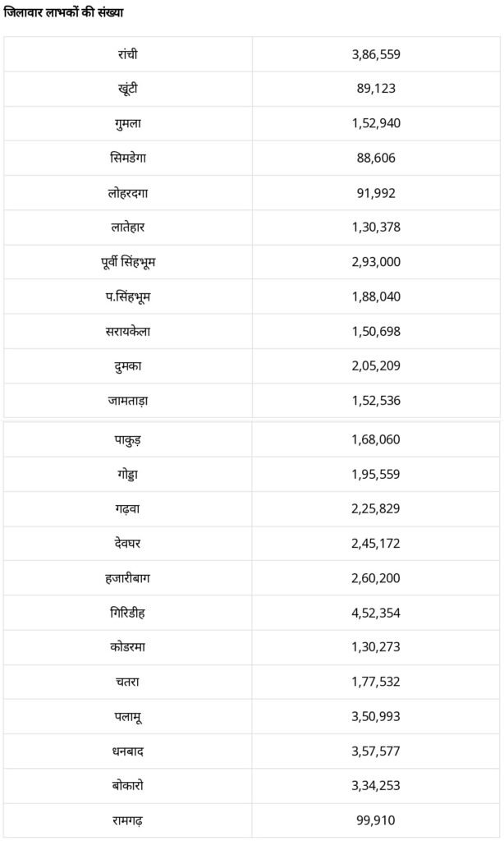Click the गिरिडीह count 4,52,354
504x841 pixels.
(375, 613)
